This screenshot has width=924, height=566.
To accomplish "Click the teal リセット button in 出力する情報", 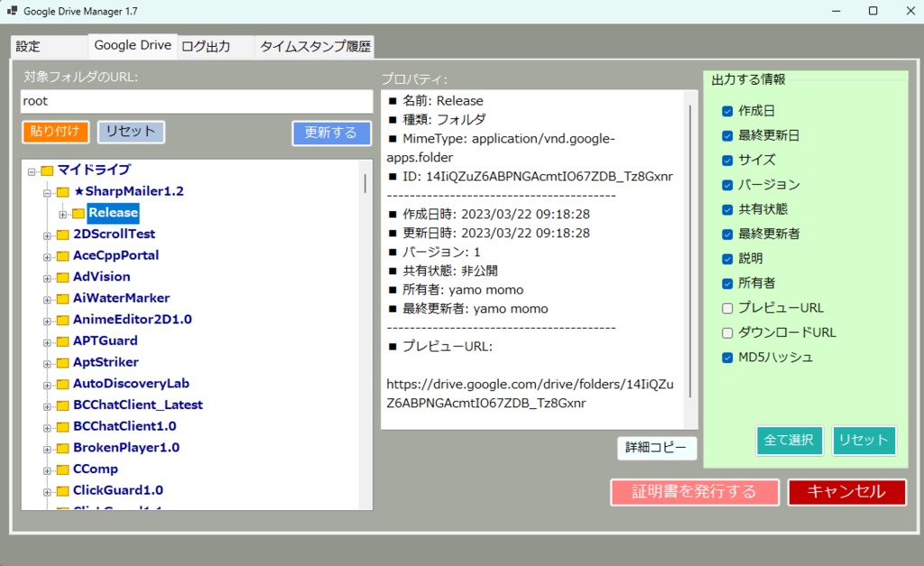I will [x=864, y=441].
